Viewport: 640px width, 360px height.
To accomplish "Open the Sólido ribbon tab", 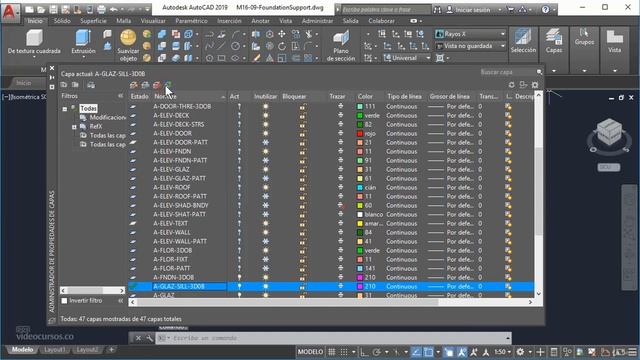I will pos(62,20).
